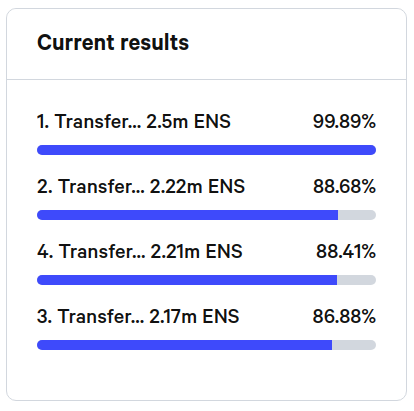Click the blue filled bar under 2.17m ENS

pos(184,345)
